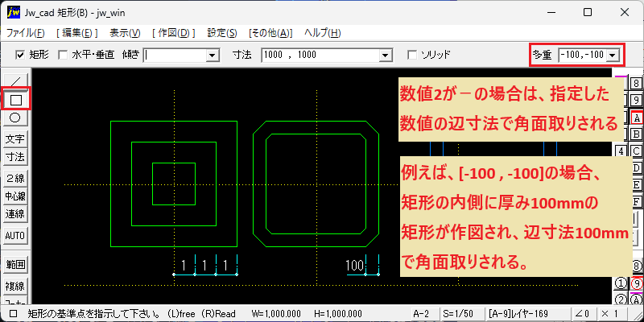Choose the 中心線 centerline tool
Screen dimensions: 644x322
(15, 196)
